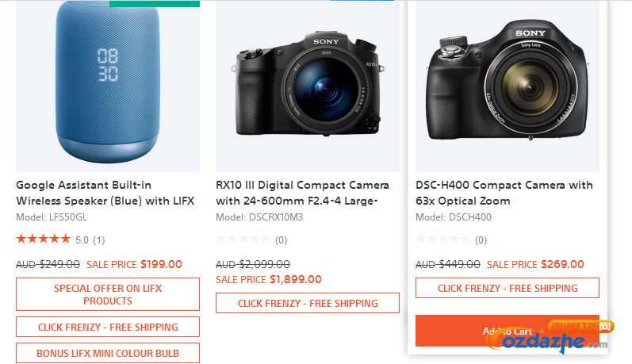
Task: Click the empty star rating for DSCRX10M3
Action: click(x=243, y=239)
